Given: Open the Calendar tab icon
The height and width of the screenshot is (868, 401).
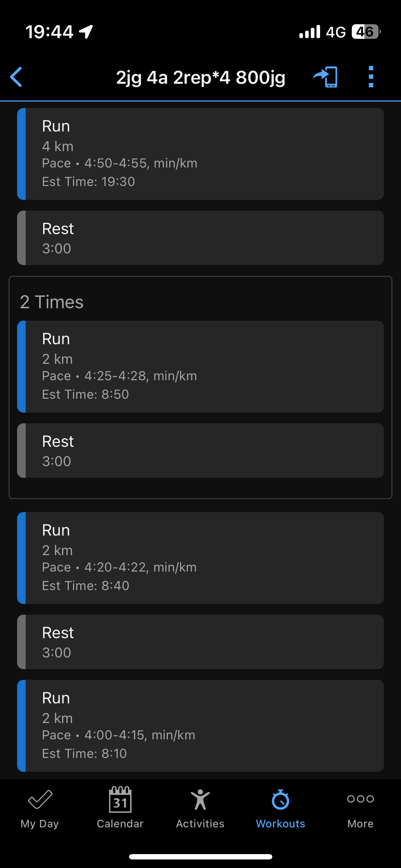Looking at the screenshot, I should [120, 799].
